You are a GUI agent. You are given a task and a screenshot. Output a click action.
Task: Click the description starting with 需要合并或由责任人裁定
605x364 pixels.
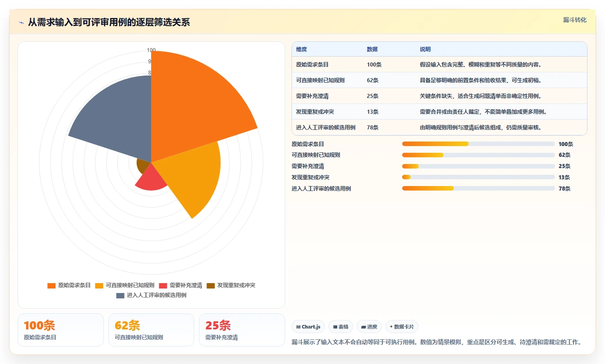[483, 111]
